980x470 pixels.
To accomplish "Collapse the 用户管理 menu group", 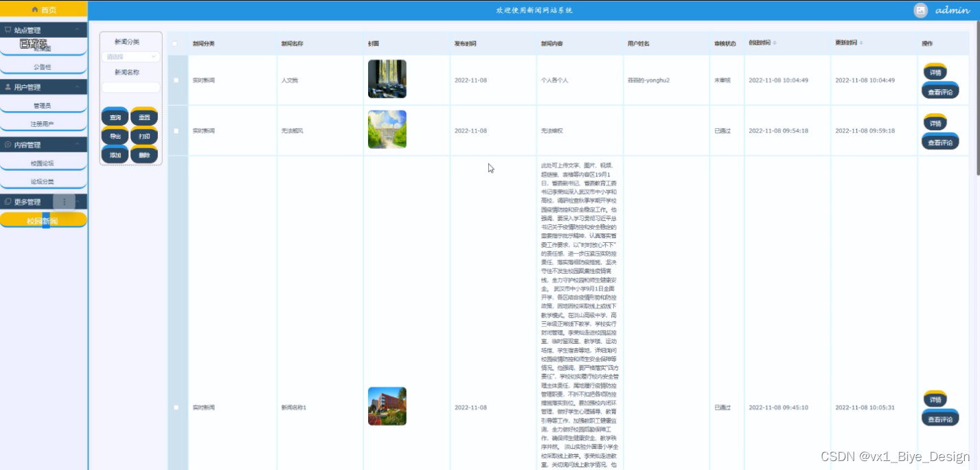I will tap(43, 87).
